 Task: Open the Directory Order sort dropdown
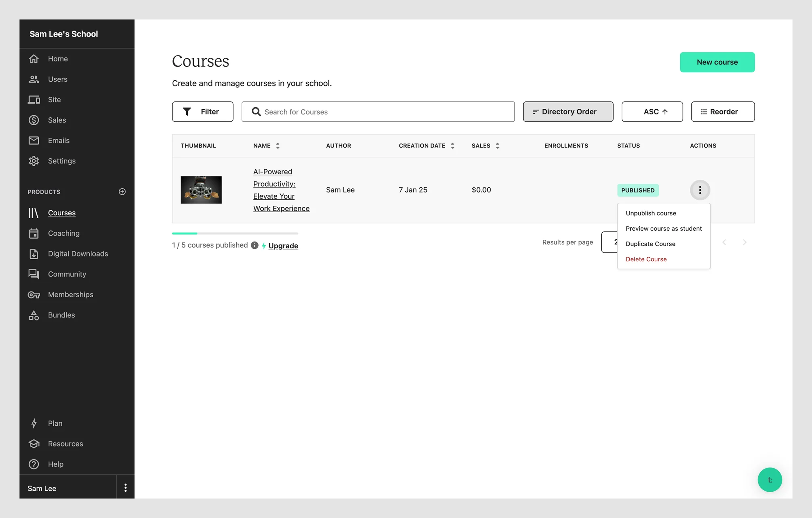point(568,112)
